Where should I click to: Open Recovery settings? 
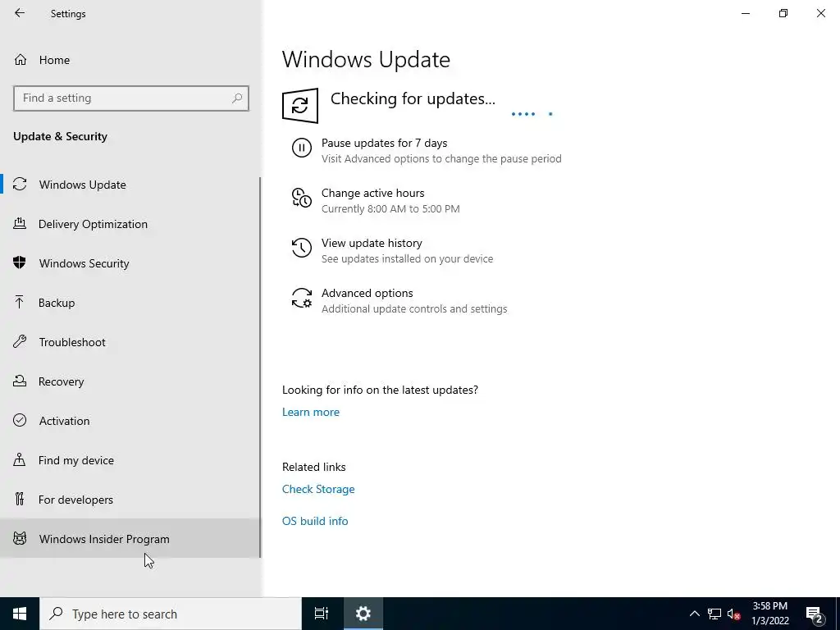coord(130,381)
